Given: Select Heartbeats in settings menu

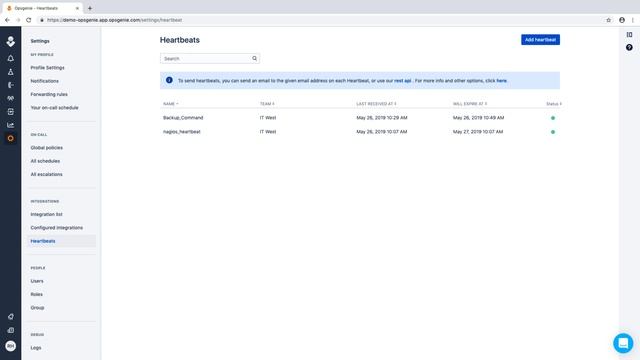Looking at the screenshot, I should click(62, 241).
